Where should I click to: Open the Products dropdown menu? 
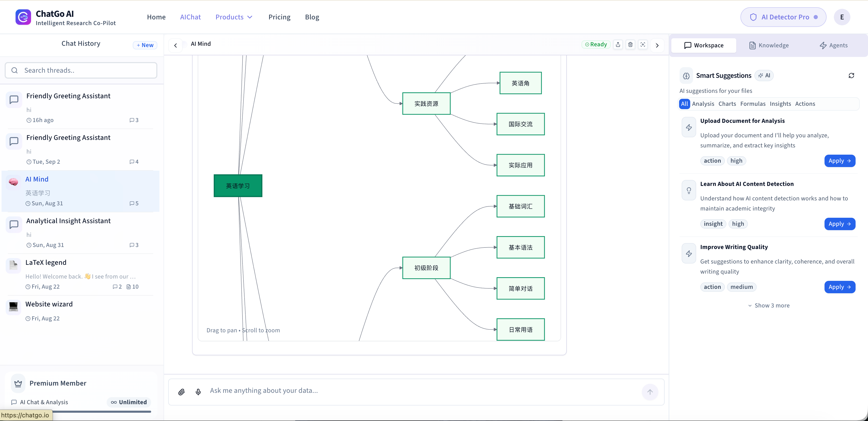coord(234,17)
